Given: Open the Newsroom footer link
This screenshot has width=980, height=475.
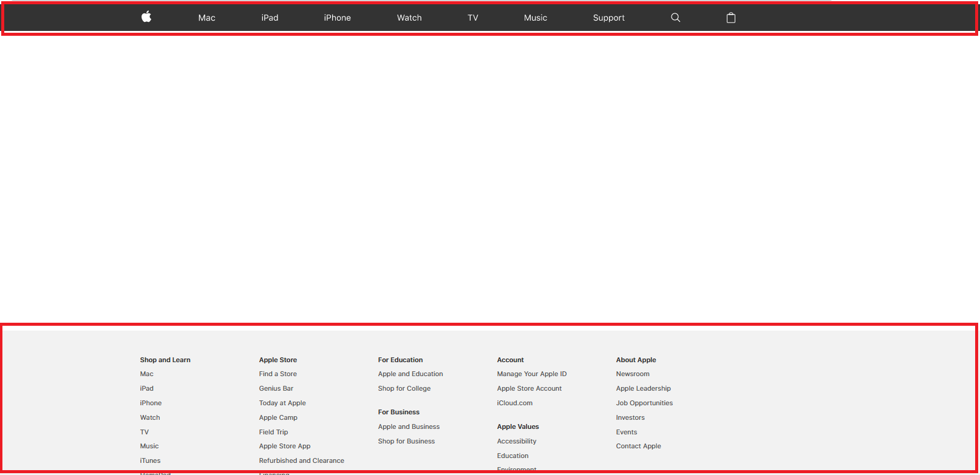Looking at the screenshot, I should pos(632,374).
